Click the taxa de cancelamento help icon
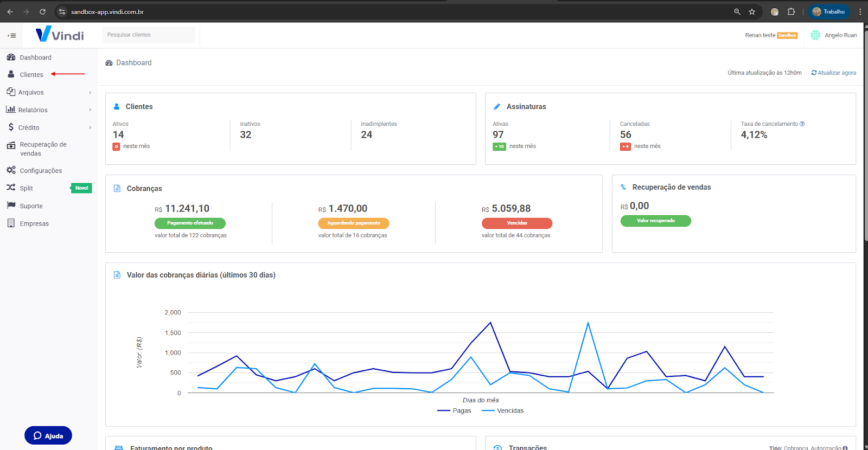The image size is (868, 450). (x=802, y=124)
